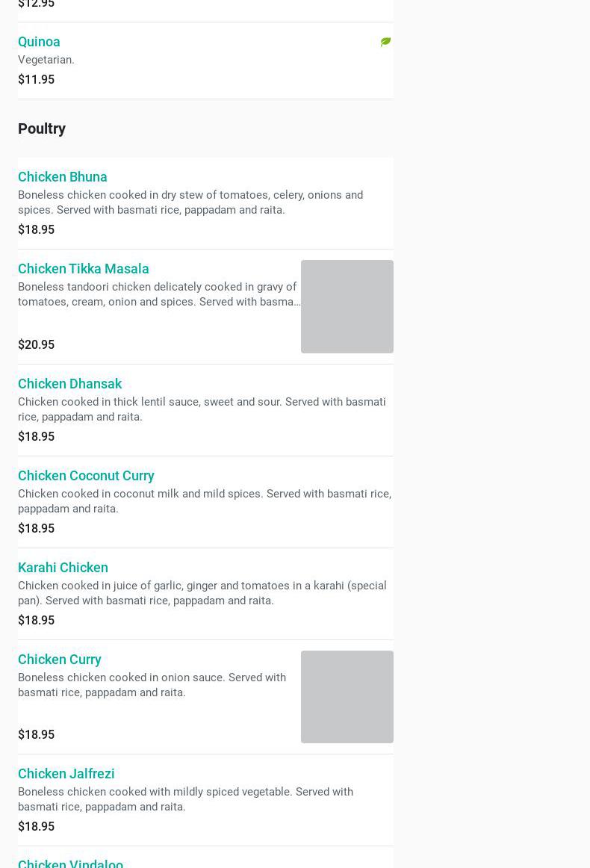This screenshot has width=590, height=868.
Task: Click the $11.95 Quinoa price
Action: [36, 80]
